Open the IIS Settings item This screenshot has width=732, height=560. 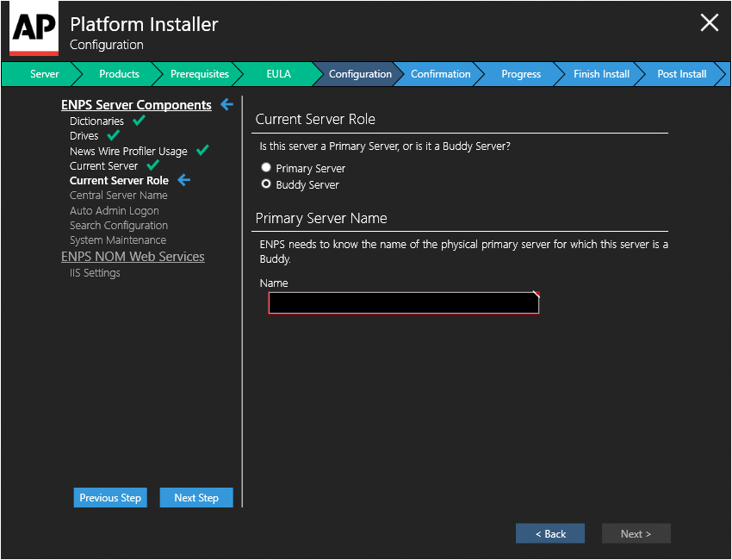click(x=95, y=273)
